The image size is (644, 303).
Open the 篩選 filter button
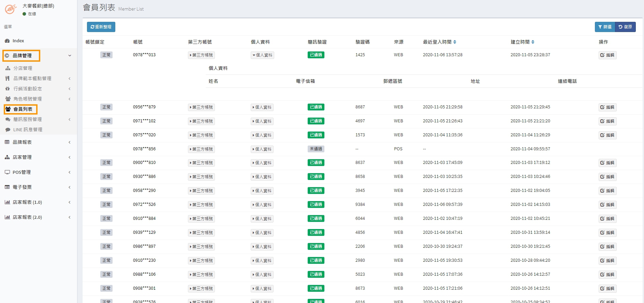pos(605,27)
